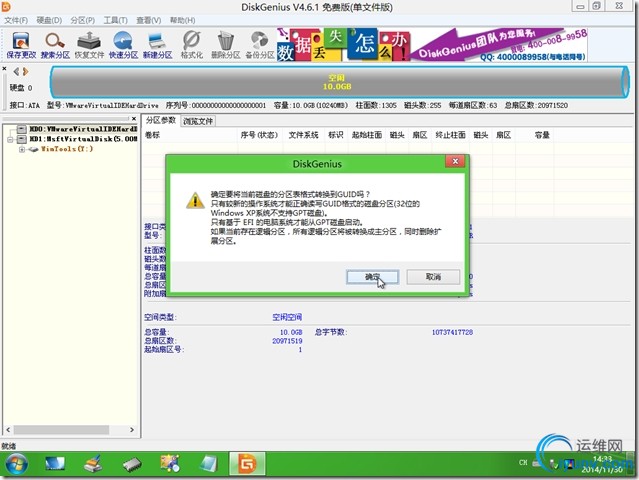The width and height of the screenshot is (639, 480).
Task: Open the 文件(F) menu
Action: (16, 20)
